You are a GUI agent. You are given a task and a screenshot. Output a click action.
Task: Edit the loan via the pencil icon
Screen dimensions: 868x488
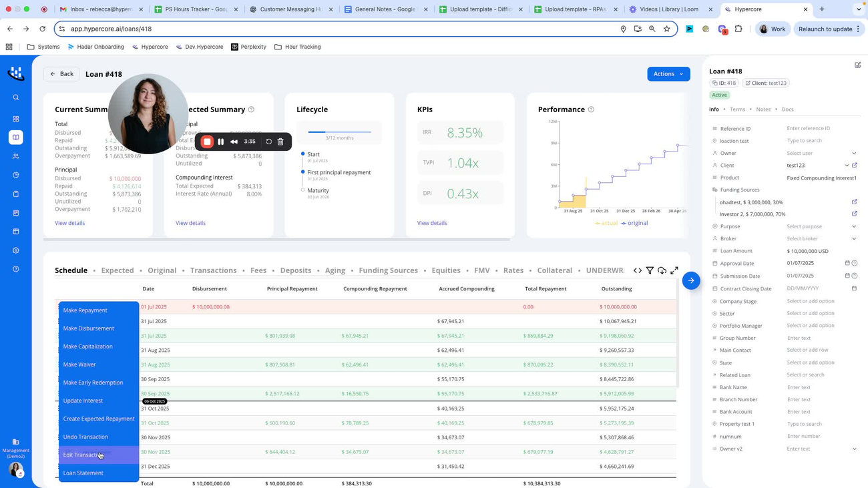857,65
